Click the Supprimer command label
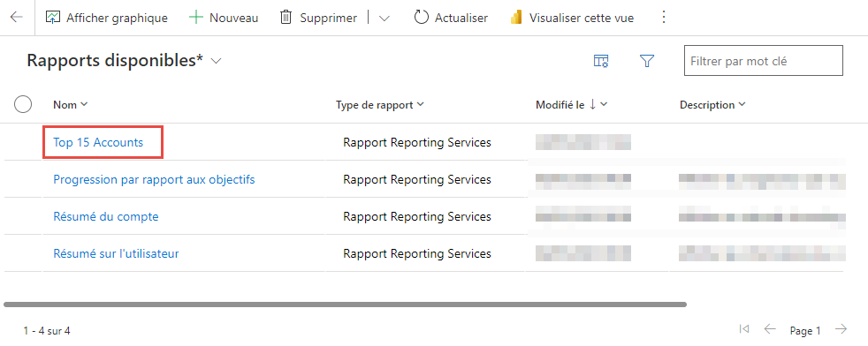This screenshot has width=868, height=346. 328,19
